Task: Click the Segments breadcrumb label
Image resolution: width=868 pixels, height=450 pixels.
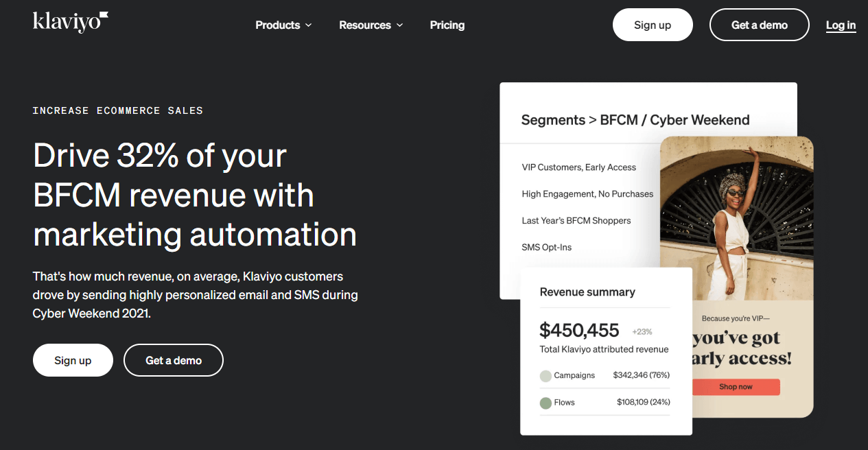Action: pyautogui.click(x=553, y=119)
